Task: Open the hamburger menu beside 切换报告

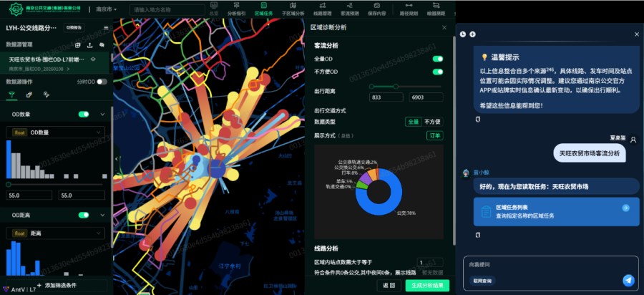Action: [x=106, y=28]
